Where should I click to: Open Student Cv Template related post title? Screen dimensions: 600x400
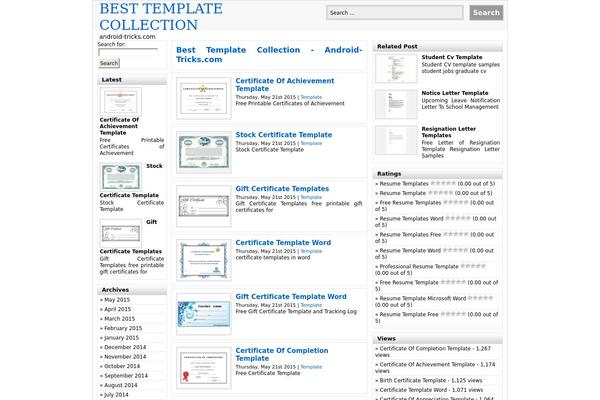coord(452,57)
